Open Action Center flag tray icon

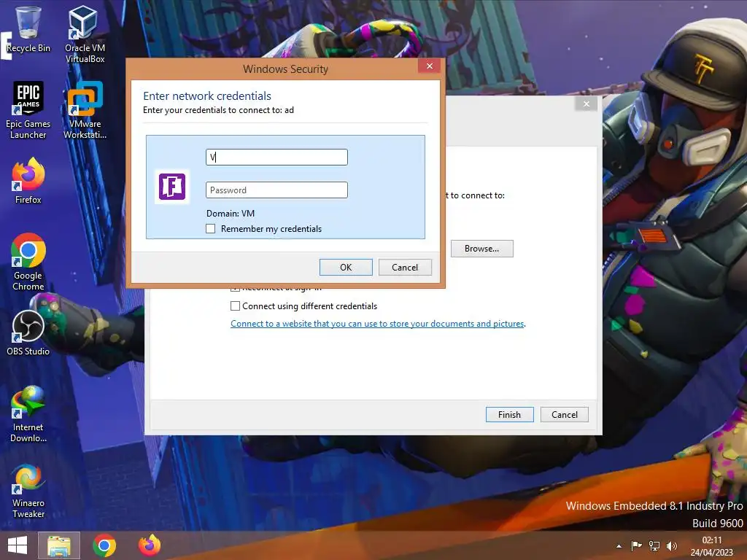(x=636, y=546)
